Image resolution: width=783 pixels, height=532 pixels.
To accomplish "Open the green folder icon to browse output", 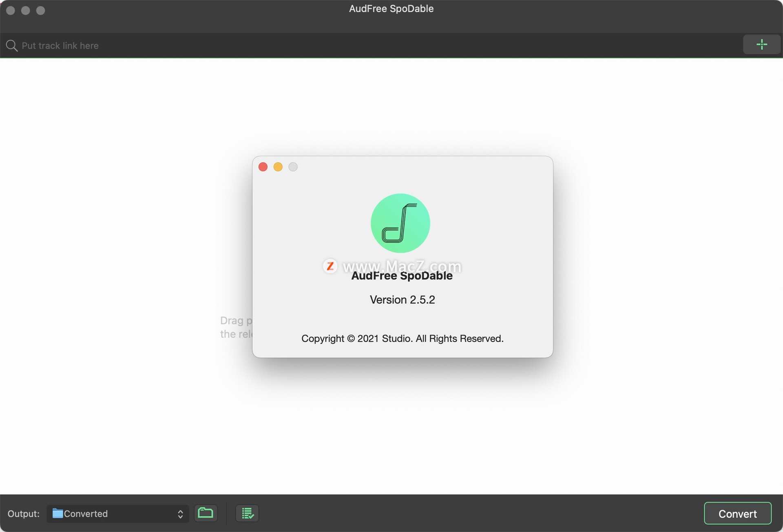I will click(206, 513).
